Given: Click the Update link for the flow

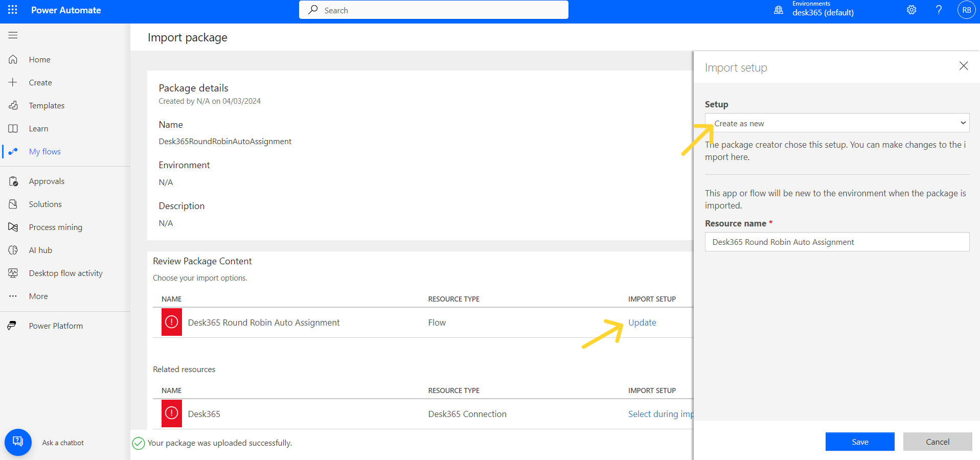Looking at the screenshot, I should click(642, 323).
